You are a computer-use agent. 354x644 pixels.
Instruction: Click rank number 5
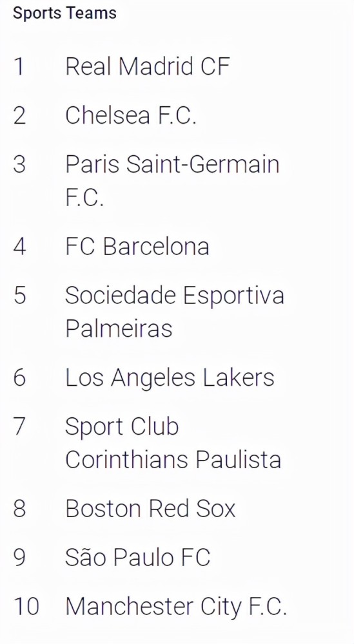19,296
